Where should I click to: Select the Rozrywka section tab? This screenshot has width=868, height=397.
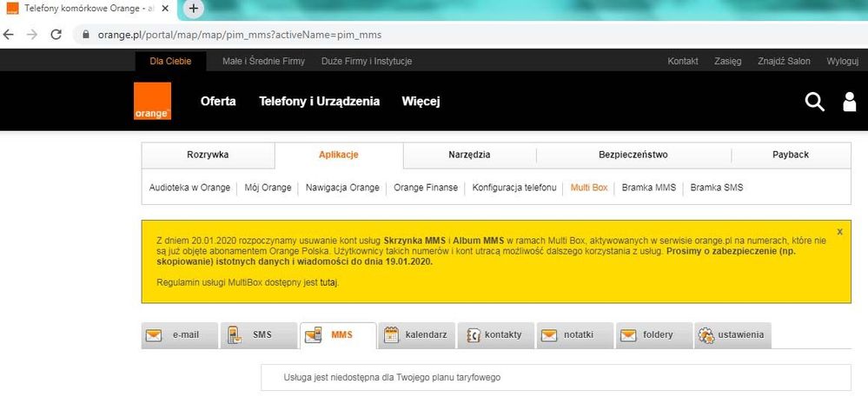(209, 155)
